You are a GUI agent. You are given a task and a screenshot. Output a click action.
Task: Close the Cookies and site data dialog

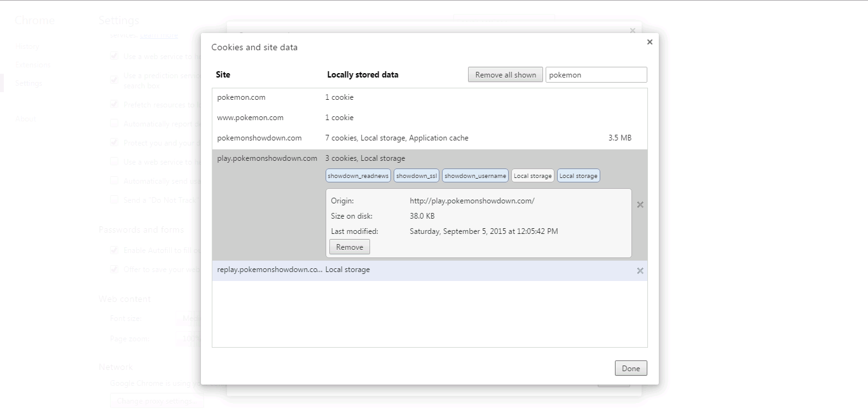click(649, 43)
